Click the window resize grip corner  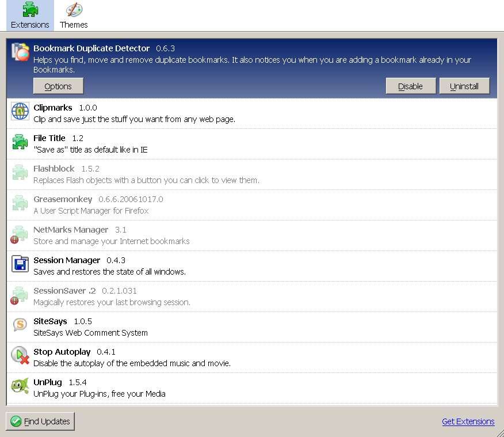click(x=499, y=433)
